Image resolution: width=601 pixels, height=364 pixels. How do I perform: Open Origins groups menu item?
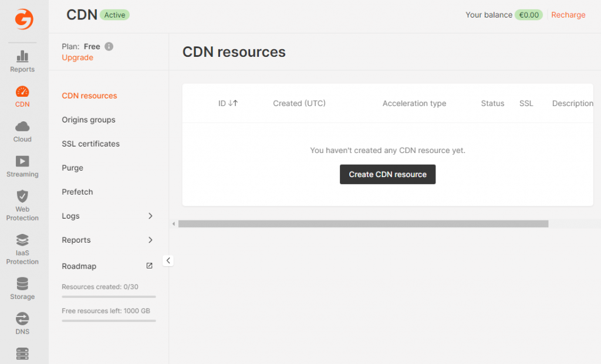tap(89, 120)
